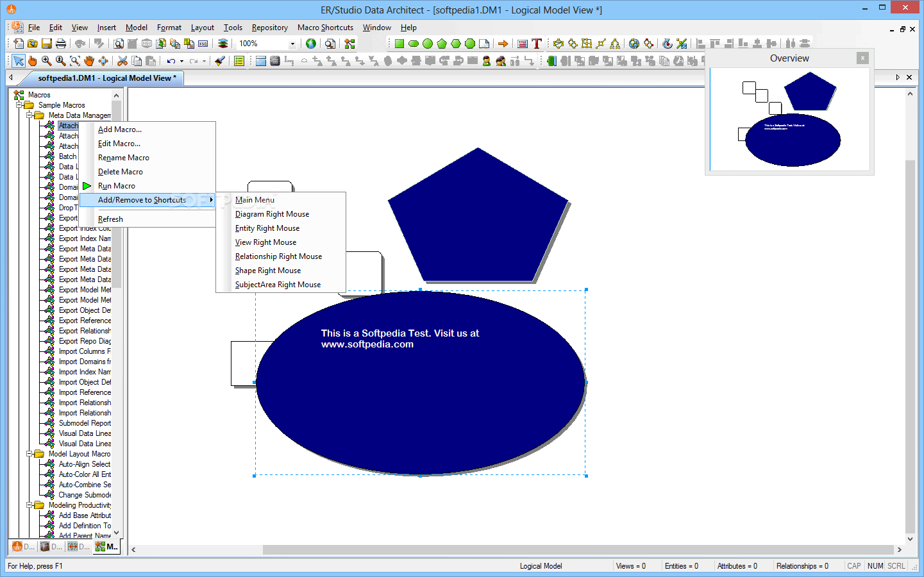Click the globe icon in the toolbar
This screenshot has height=577, width=924.
tap(311, 44)
